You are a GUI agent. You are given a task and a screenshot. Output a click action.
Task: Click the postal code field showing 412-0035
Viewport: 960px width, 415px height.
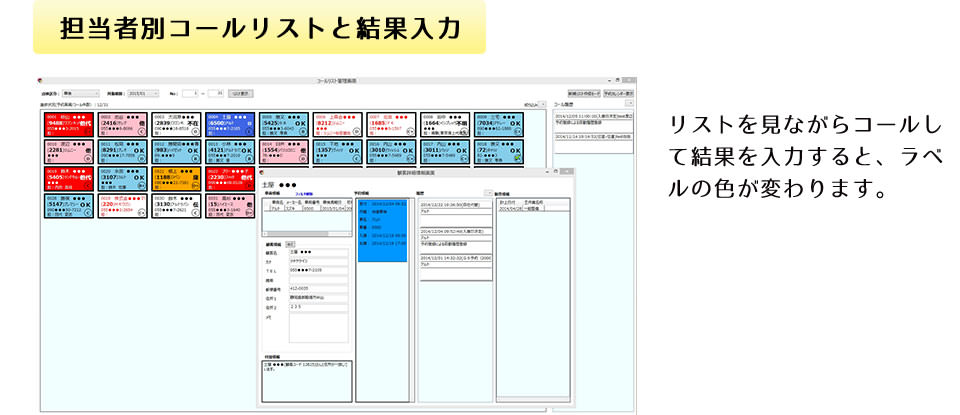pos(318,290)
